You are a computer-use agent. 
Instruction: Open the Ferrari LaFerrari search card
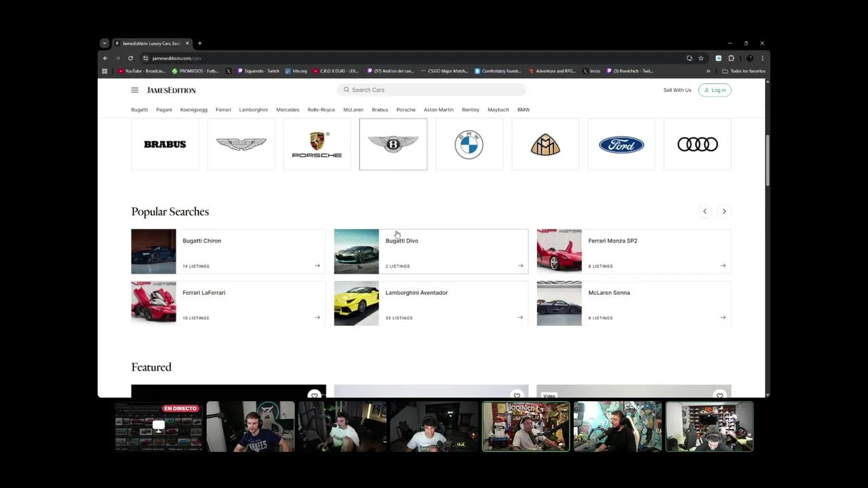229,304
